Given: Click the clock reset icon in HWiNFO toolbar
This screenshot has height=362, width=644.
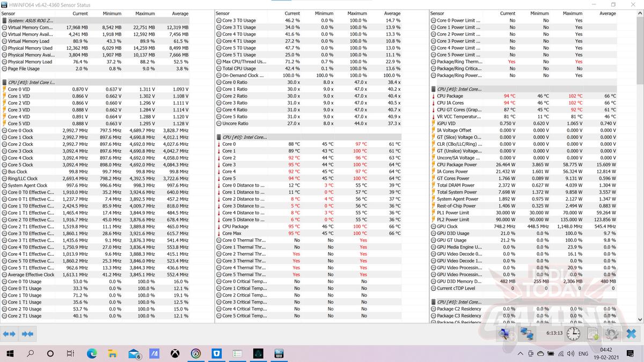Looking at the screenshot, I should [x=574, y=334].
